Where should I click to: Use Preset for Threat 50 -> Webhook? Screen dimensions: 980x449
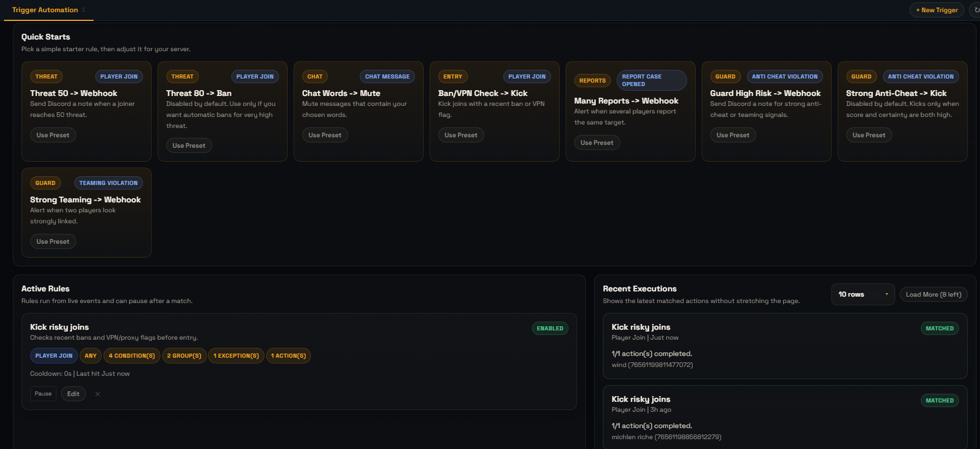click(x=53, y=135)
